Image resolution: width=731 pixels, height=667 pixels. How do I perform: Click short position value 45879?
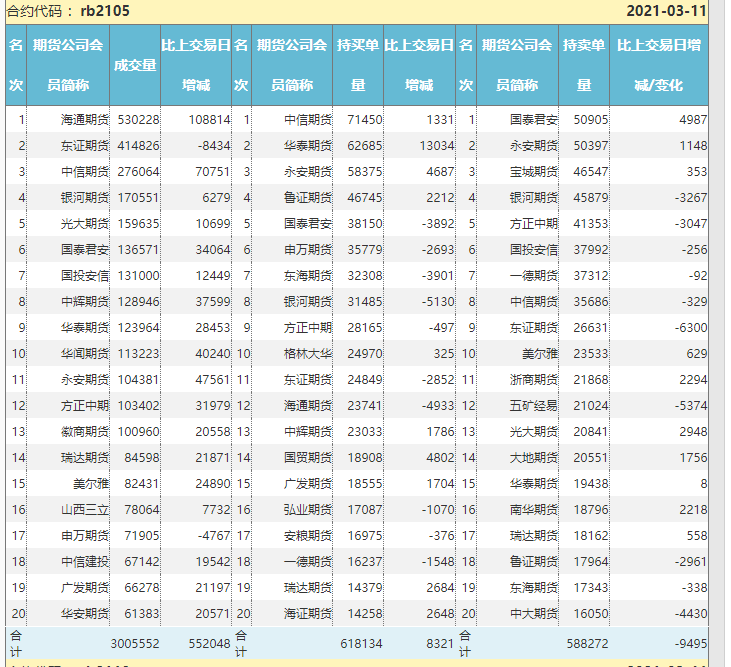tap(591, 198)
